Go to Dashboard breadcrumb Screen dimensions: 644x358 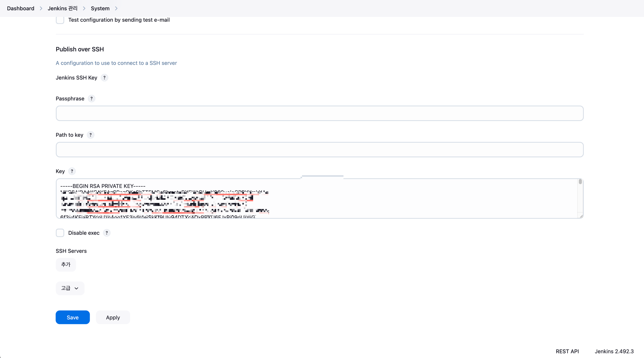20,9
